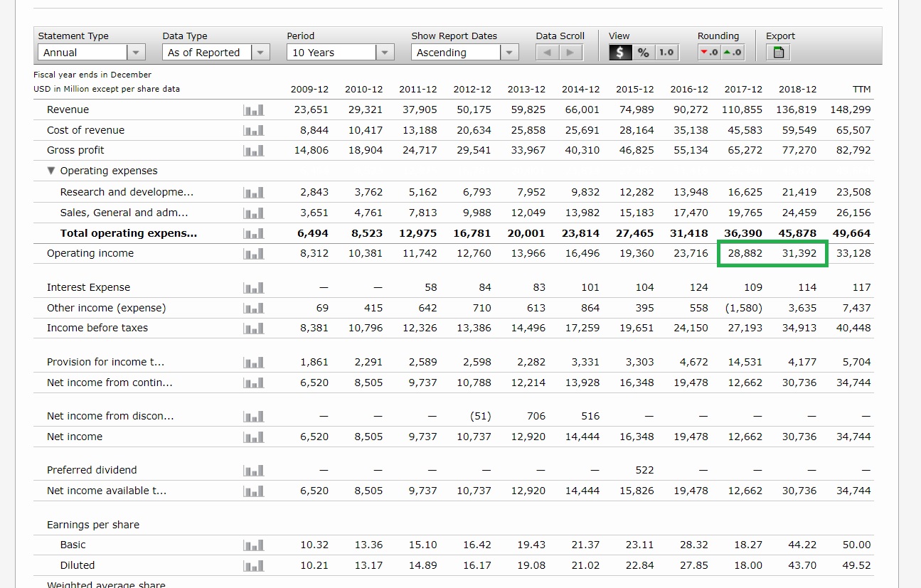Click the Data Scroll left arrow

[548, 52]
